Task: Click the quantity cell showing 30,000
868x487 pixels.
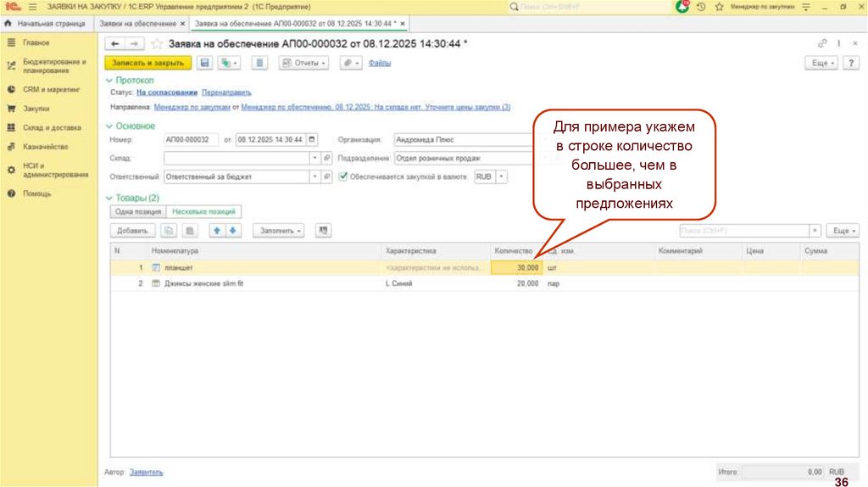Action: click(x=516, y=267)
